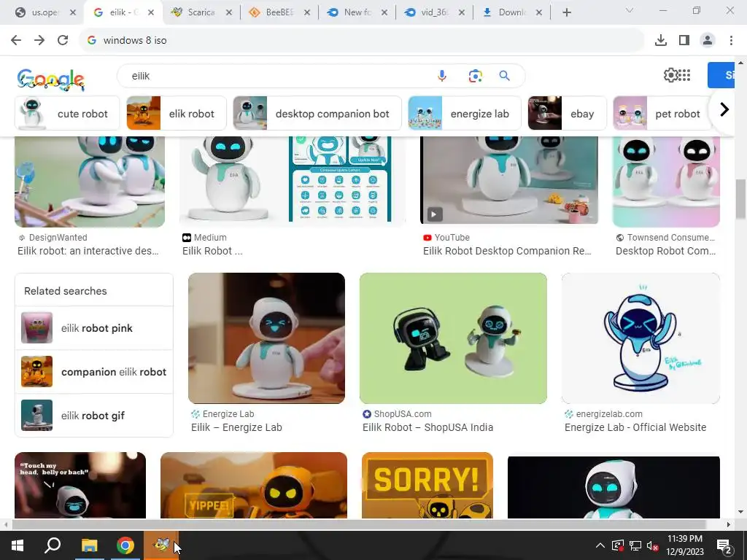Select the pet robot chip
747x560 pixels.
tap(662, 113)
